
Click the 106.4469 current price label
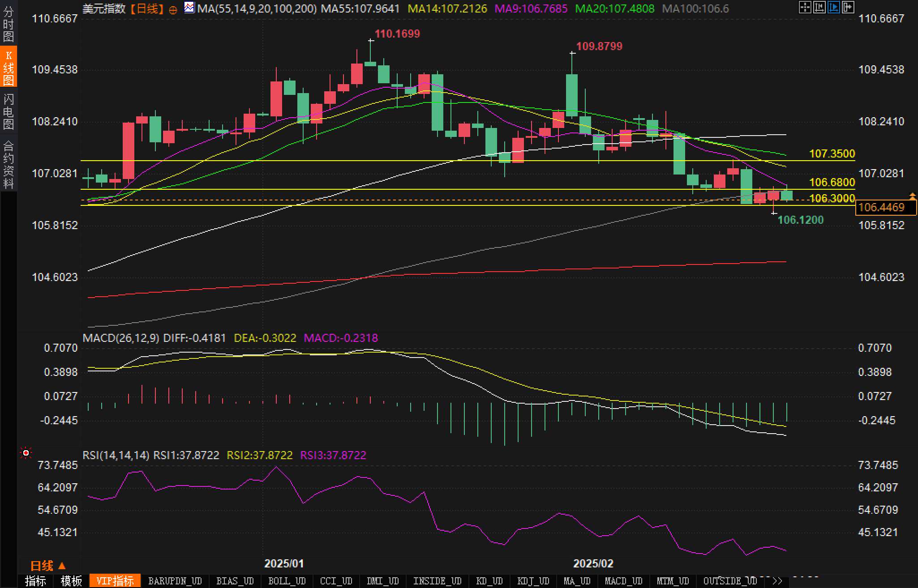point(882,207)
